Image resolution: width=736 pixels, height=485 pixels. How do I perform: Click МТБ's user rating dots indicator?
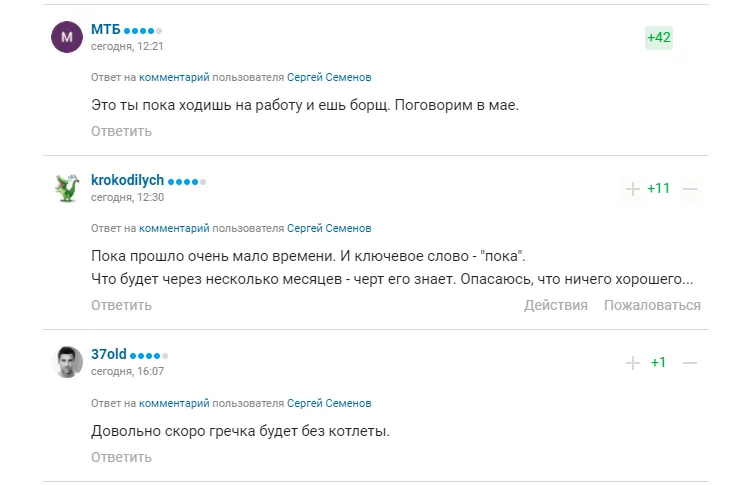(142, 30)
